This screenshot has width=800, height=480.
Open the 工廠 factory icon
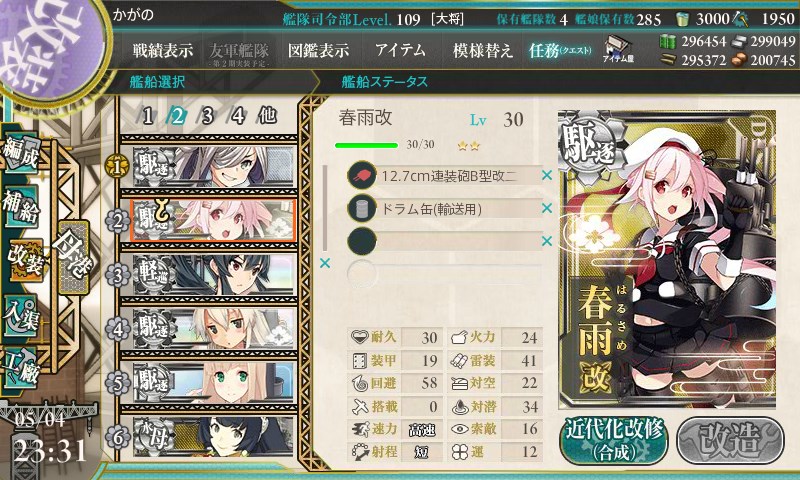point(20,368)
